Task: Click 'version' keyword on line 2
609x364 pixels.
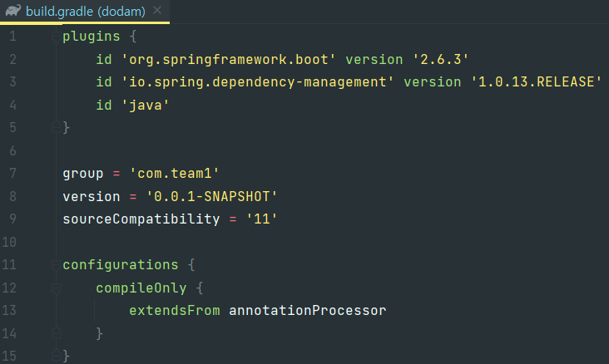Action: pyautogui.click(x=374, y=59)
